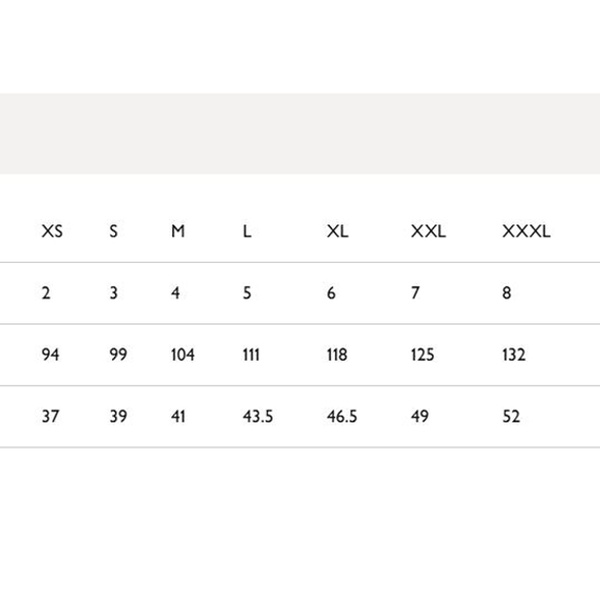Select the S size column header
This screenshot has width=600, height=600.
[114, 232]
